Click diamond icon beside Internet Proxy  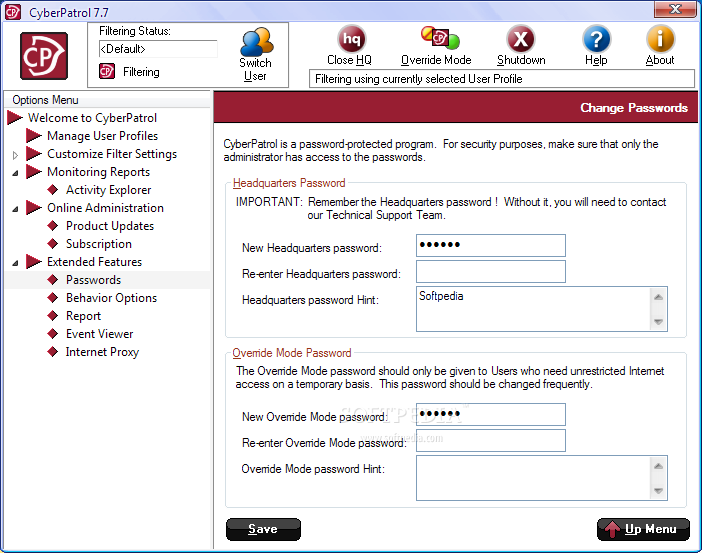pos(53,352)
